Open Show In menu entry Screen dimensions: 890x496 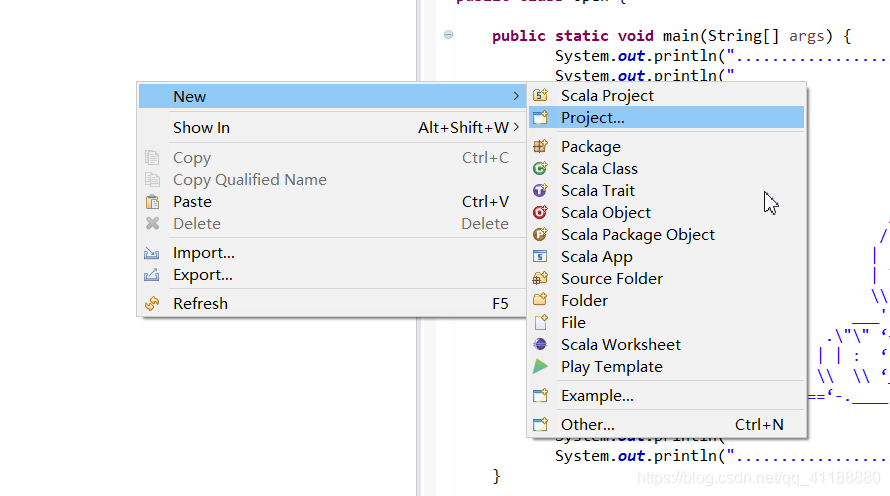332,127
